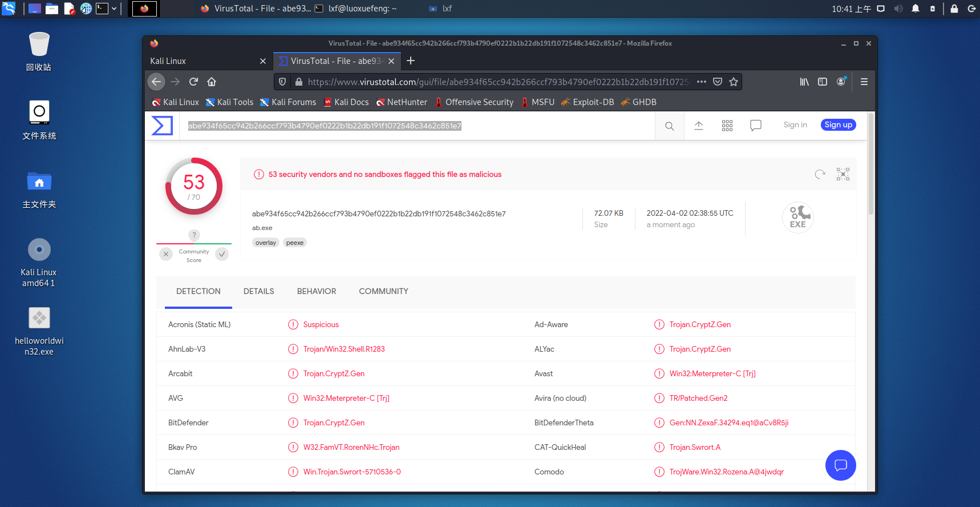Viewport: 980px width, 507px height.
Task: Click the peexe tag
Action: 295,243
